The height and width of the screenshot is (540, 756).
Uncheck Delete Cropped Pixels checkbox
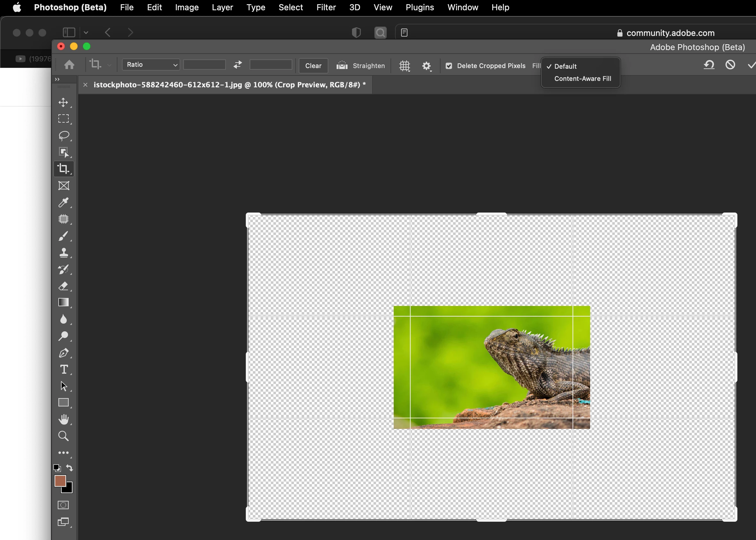tap(449, 66)
